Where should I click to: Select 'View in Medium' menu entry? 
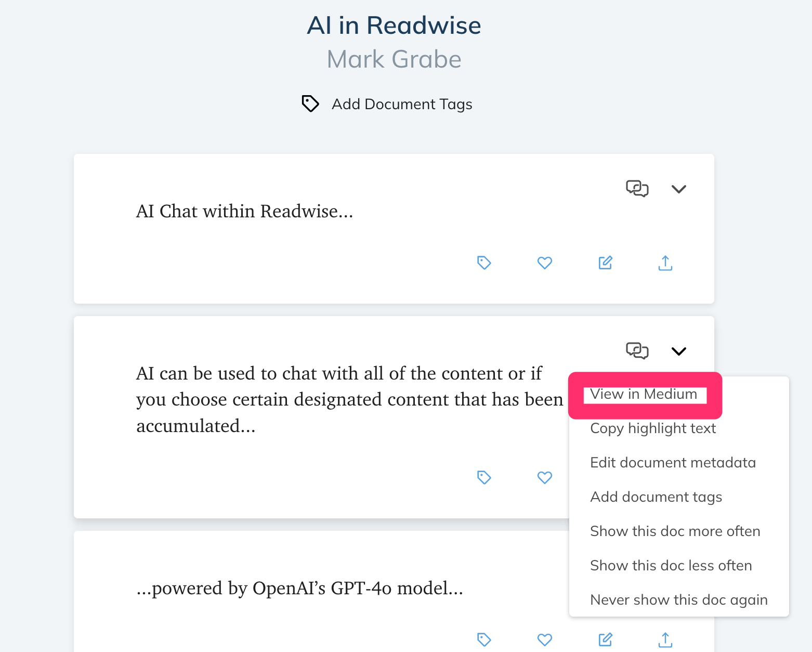point(644,394)
